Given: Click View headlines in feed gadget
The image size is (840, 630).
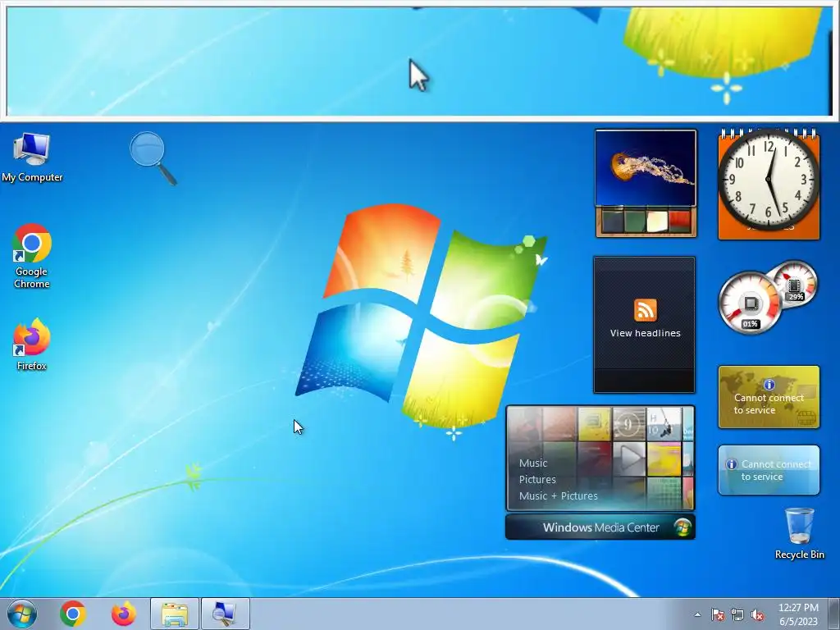Looking at the screenshot, I should click(x=645, y=333).
